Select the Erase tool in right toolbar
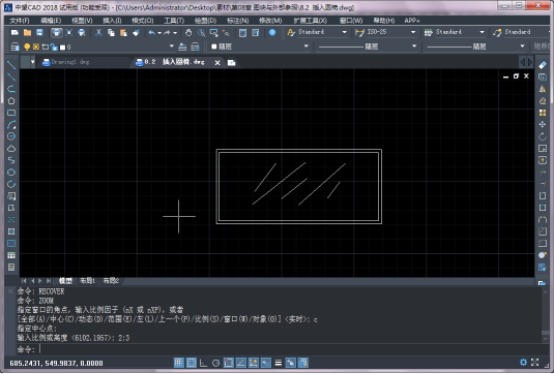 pos(542,65)
